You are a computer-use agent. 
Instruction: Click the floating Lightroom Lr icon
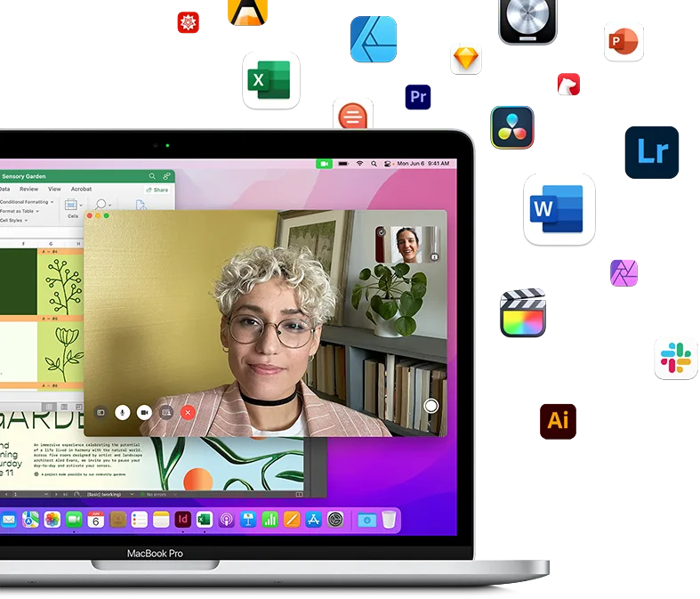click(652, 152)
